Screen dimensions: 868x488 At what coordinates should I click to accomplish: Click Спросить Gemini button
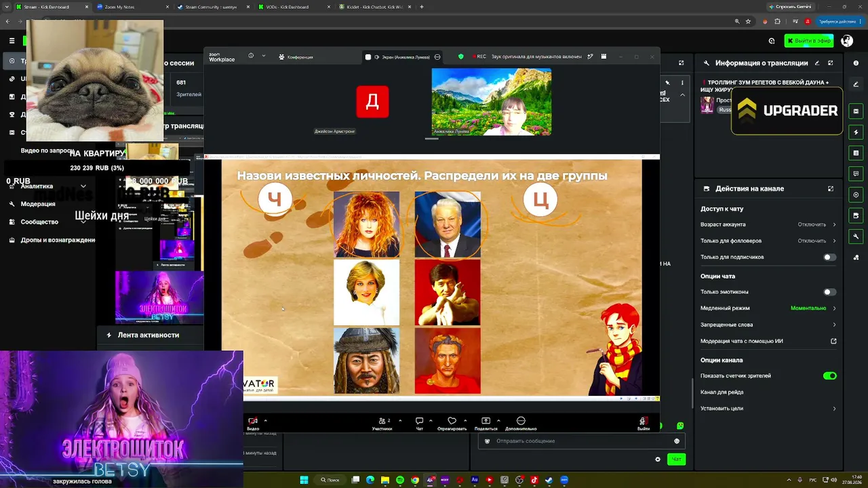[789, 7]
